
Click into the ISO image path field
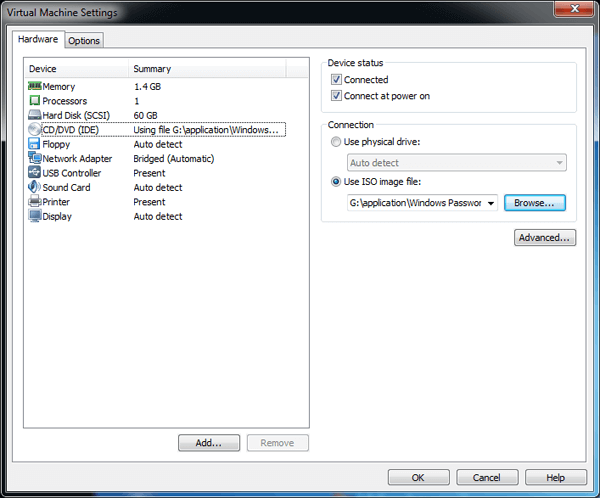416,203
